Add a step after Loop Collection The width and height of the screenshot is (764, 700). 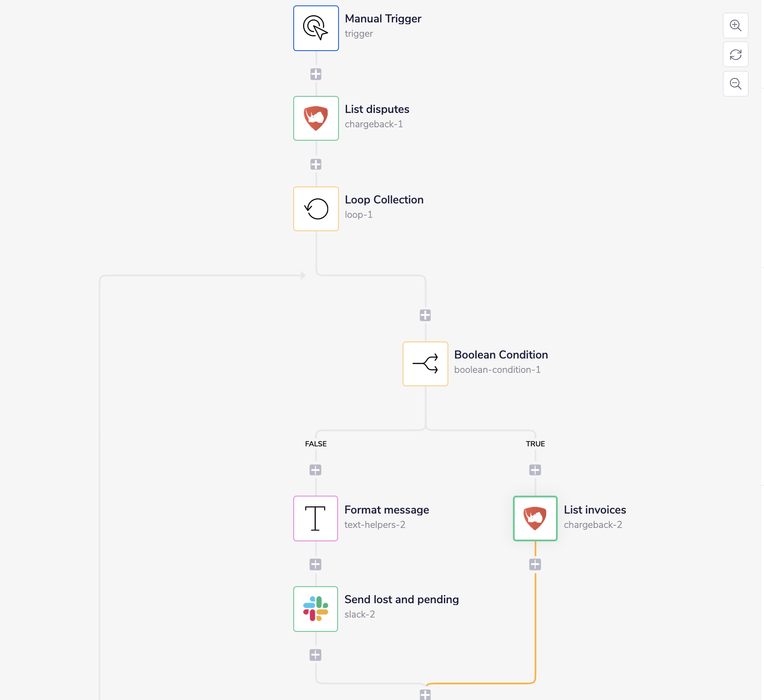[x=425, y=315]
